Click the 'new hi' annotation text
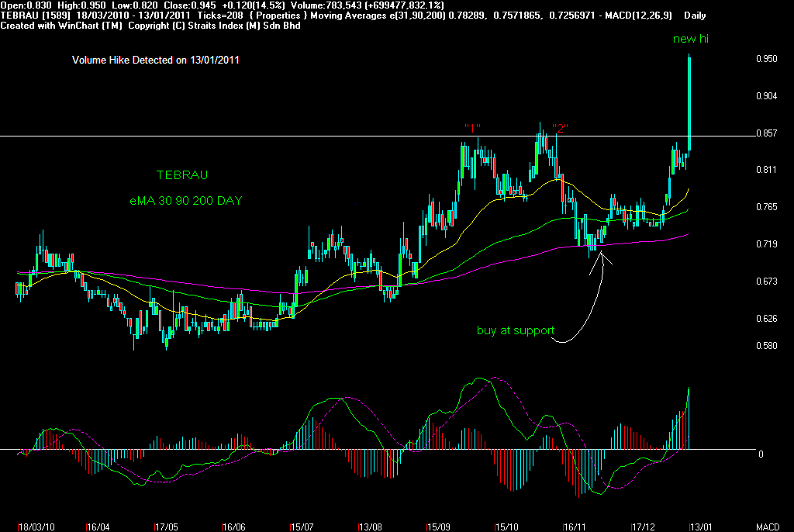The width and height of the screenshot is (794, 532). [691, 39]
